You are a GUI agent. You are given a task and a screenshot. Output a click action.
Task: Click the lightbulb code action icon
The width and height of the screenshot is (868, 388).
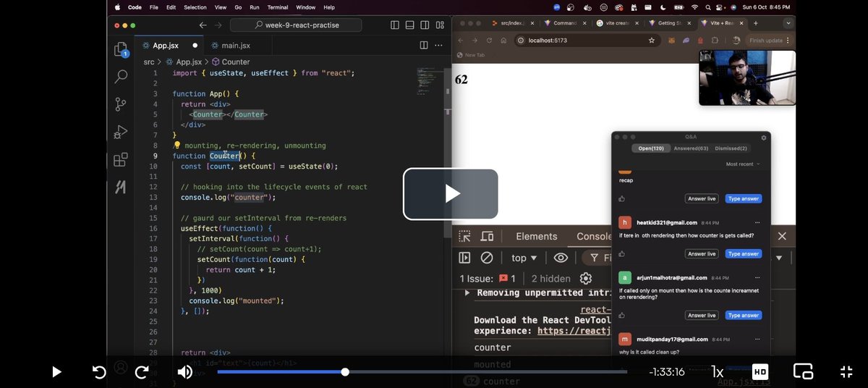(176, 145)
